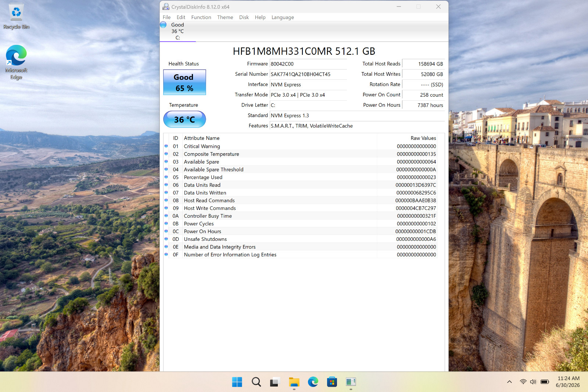Open the Language menu

[283, 17]
